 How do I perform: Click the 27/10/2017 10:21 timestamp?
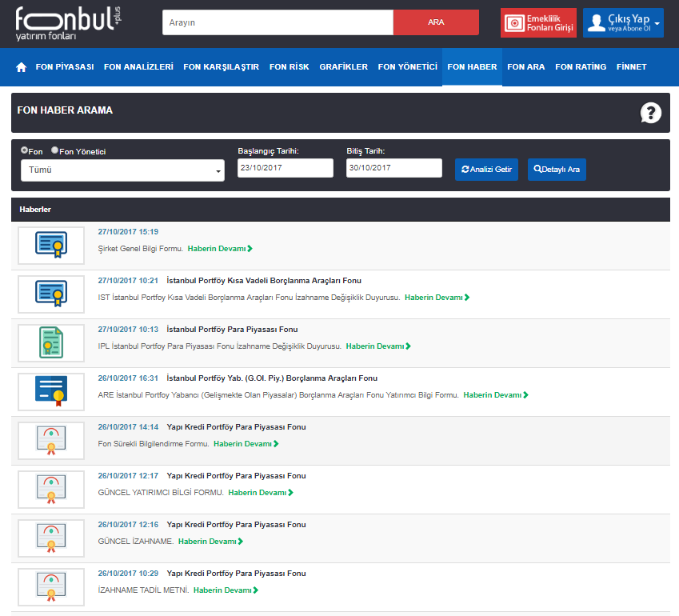tap(128, 281)
